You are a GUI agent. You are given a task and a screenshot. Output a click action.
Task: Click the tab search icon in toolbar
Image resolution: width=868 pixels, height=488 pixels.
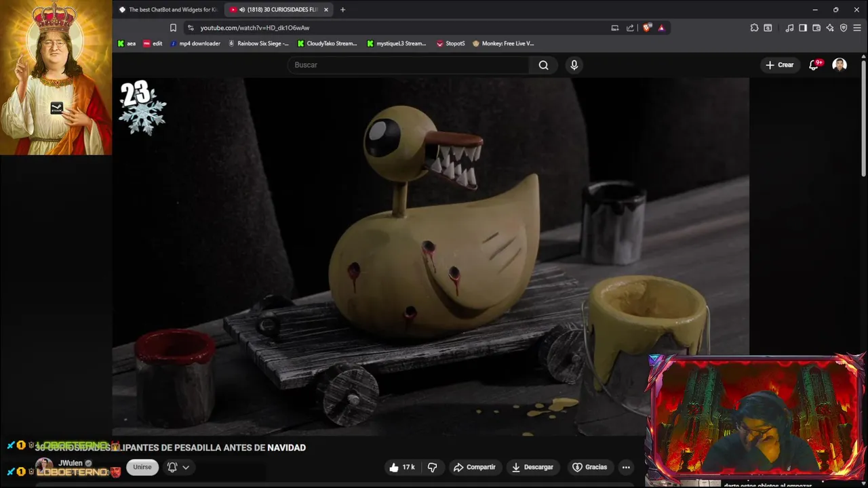[x=768, y=28]
